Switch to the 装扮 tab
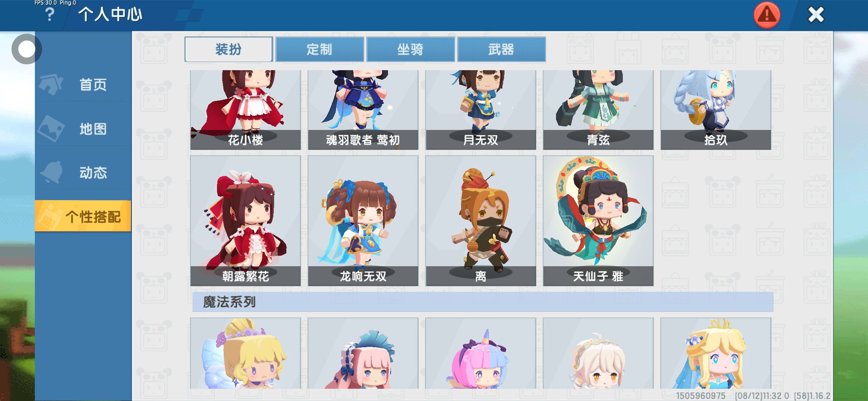 [228, 49]
